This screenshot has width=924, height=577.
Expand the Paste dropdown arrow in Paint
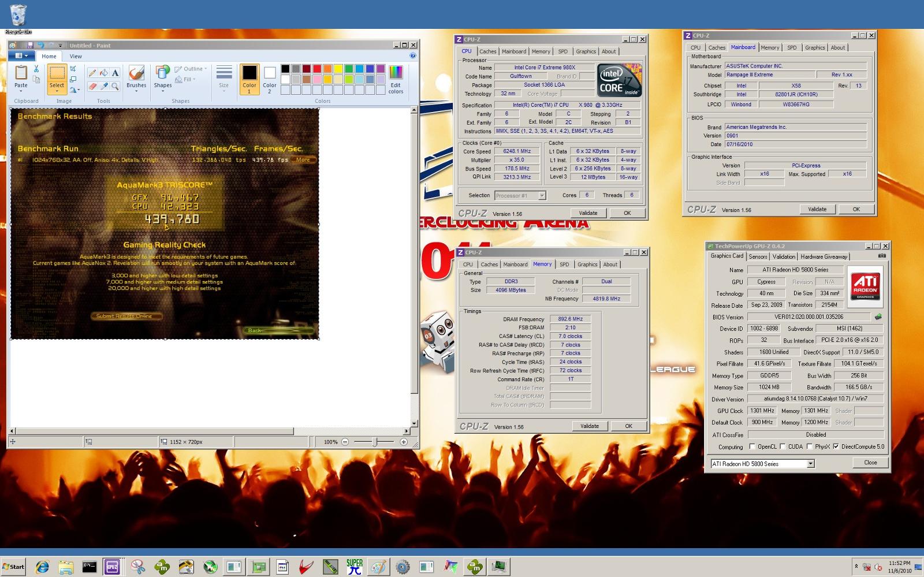click(21, 91)
